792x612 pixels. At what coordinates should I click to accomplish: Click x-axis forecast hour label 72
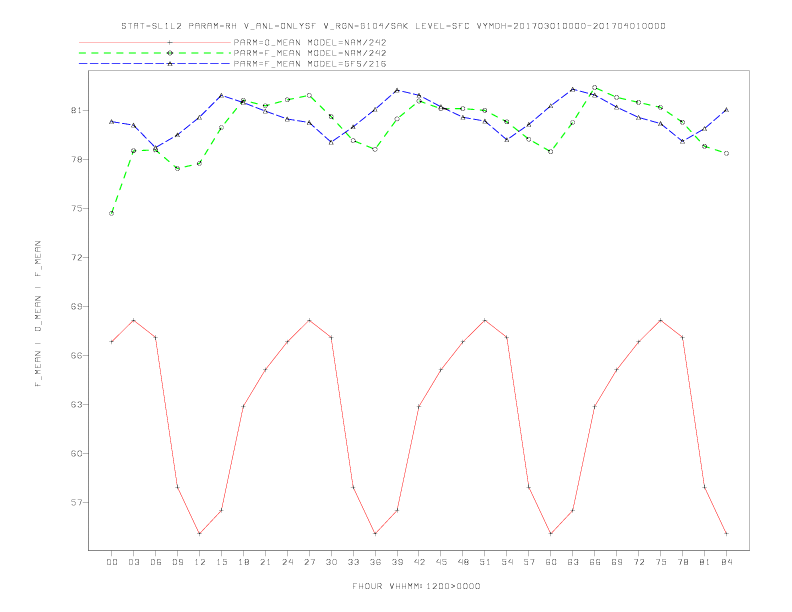639,562
